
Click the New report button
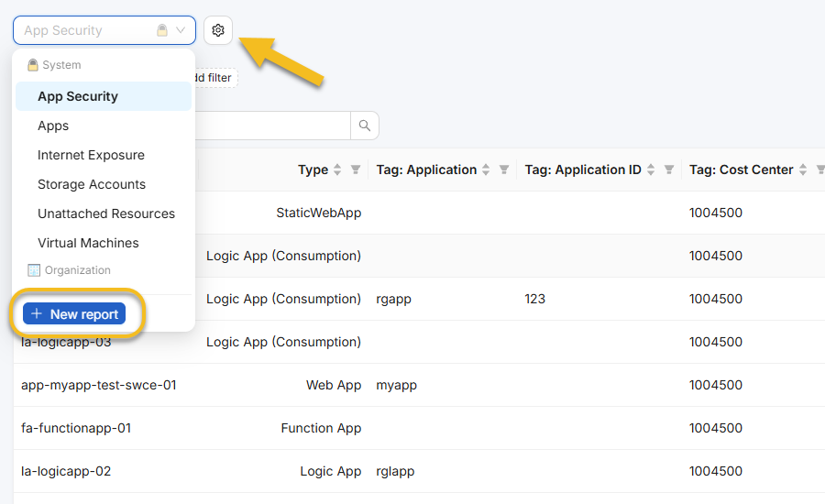[x=74, y=314]
